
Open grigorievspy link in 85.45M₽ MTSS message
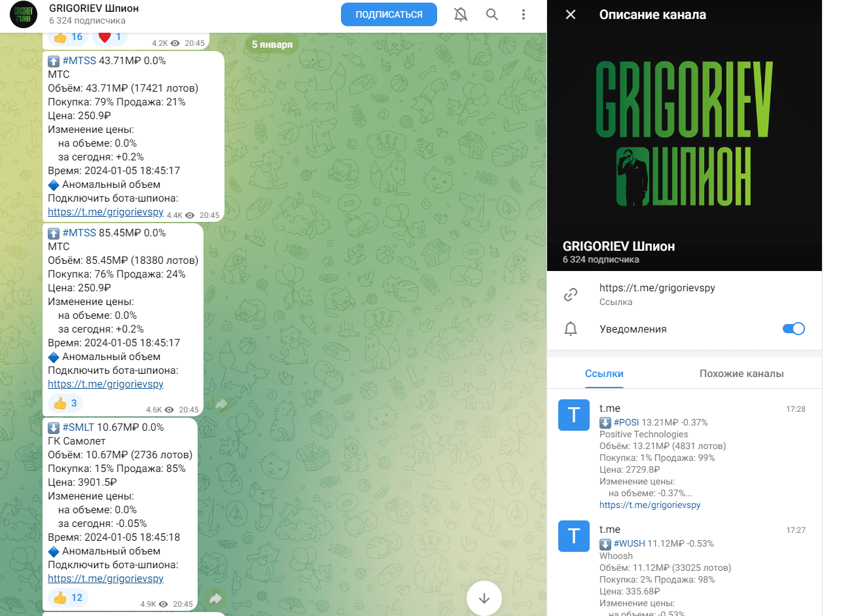pyautogui.click(x=105, y=384)
